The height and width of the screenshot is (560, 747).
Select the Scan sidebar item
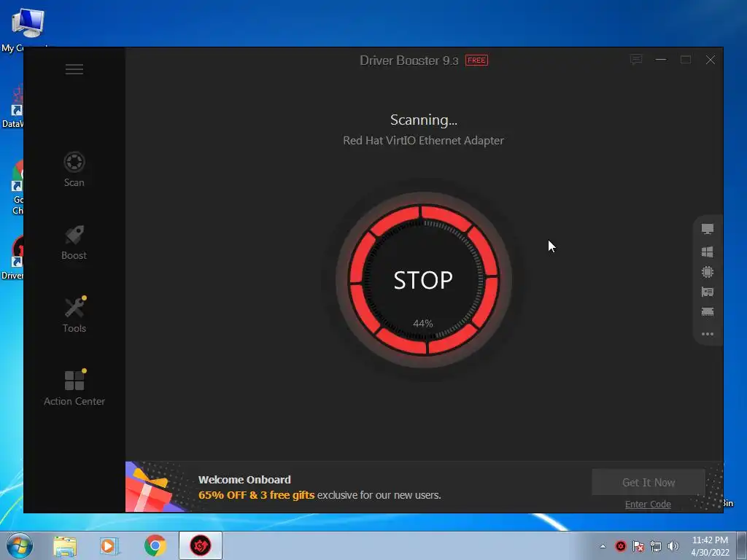point(74,169)
